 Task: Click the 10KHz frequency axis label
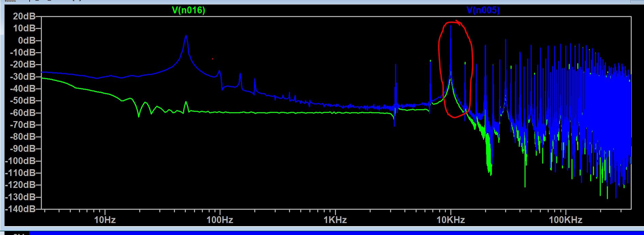(x=451, y=220)
